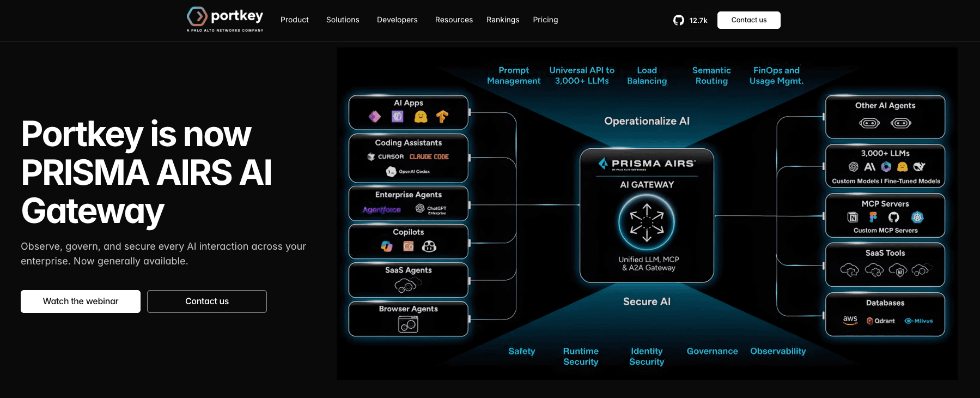The width and height of the screenshot is (980, 398).
Task: Click the Prisma AIRS logo in the center box
Action: point(647,164)
